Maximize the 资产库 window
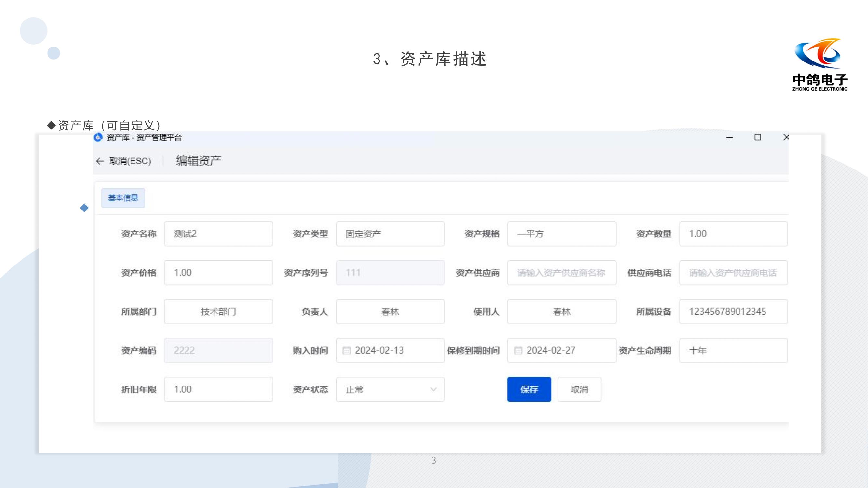The width and height of the screenshot is (868, 488). [758, 137]
